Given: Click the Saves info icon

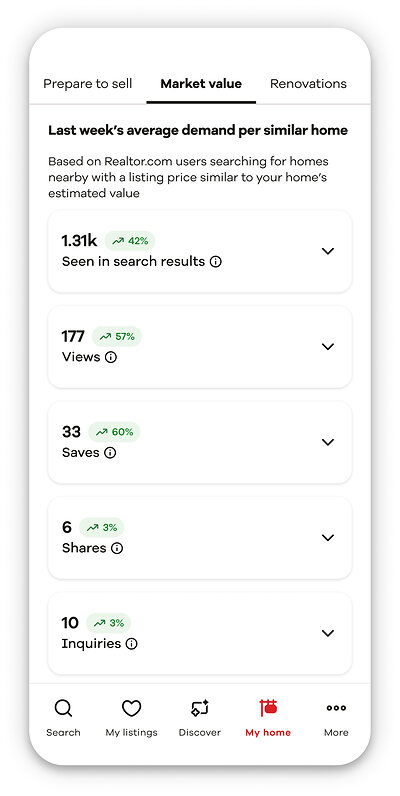Looking at the screenshot, I should 110,453.
